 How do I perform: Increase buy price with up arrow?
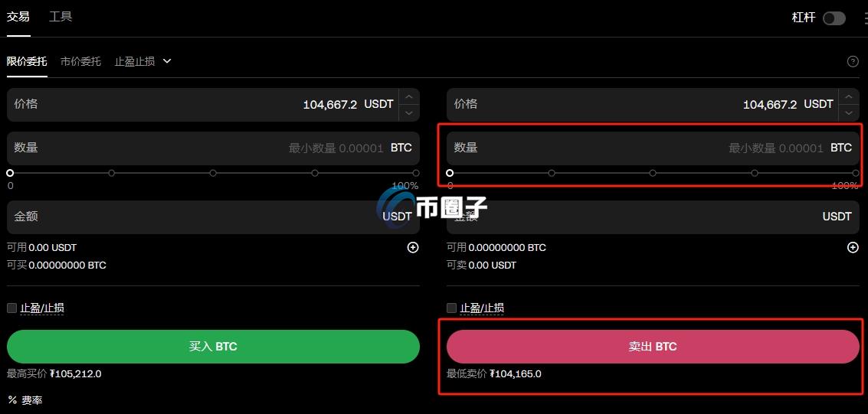click(x=408, y=96)
